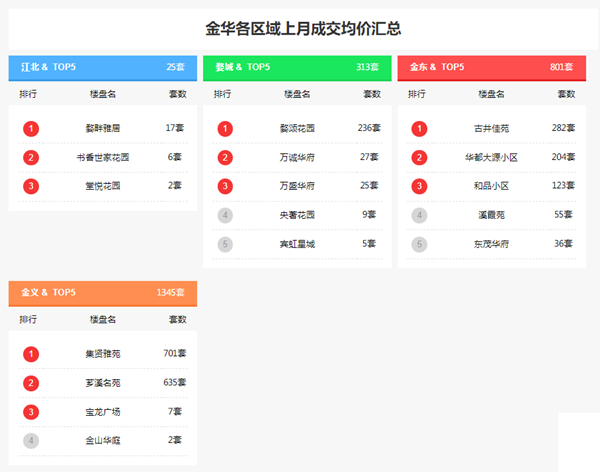The height and width of the screenshot is (472, 600).
Task: Click the 1345套 total in 金义 header
Action: click(170, 292)
